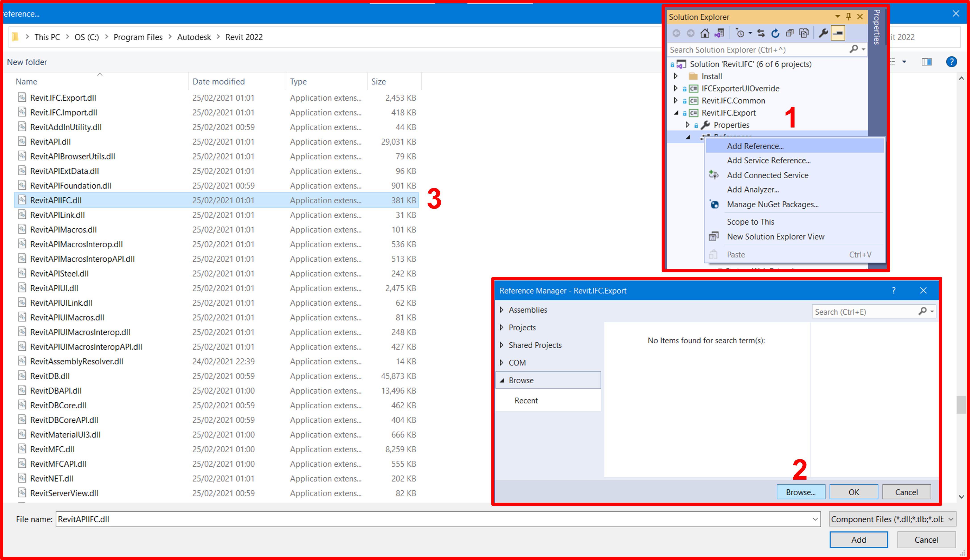Click the Add button

858,540
